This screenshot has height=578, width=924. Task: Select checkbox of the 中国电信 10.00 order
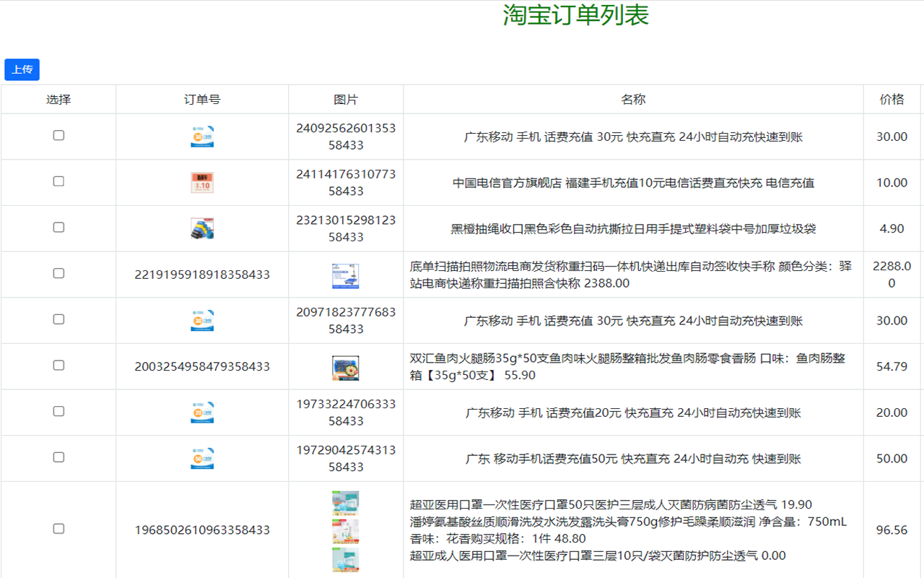(x=58, y=181)
